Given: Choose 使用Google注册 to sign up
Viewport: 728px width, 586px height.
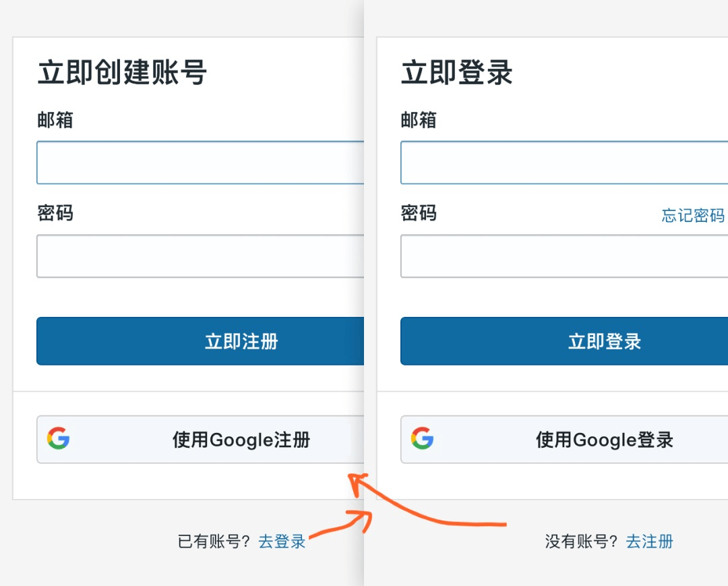Looking at the screenshot, I should (241, 440).
